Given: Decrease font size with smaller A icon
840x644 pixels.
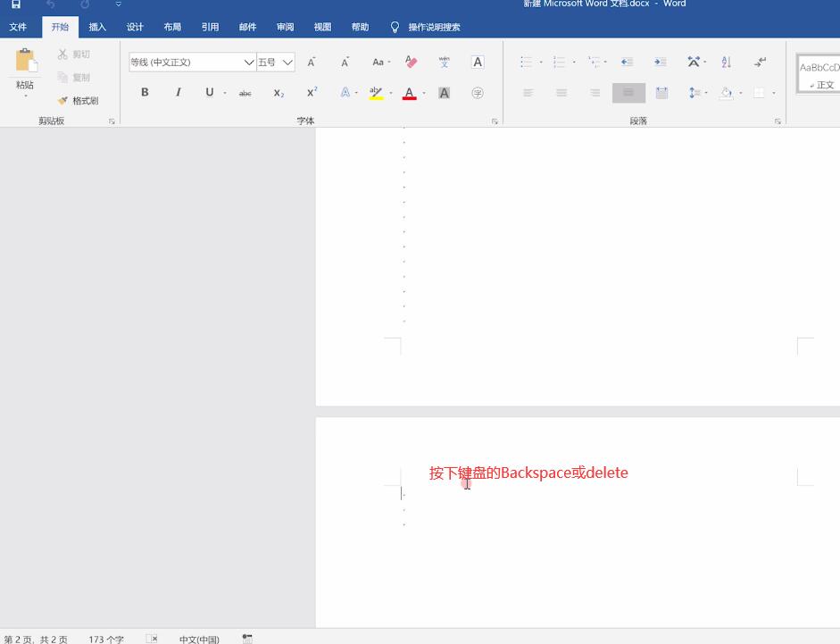Looking at the screenshot, I should (x=345, y=63).
